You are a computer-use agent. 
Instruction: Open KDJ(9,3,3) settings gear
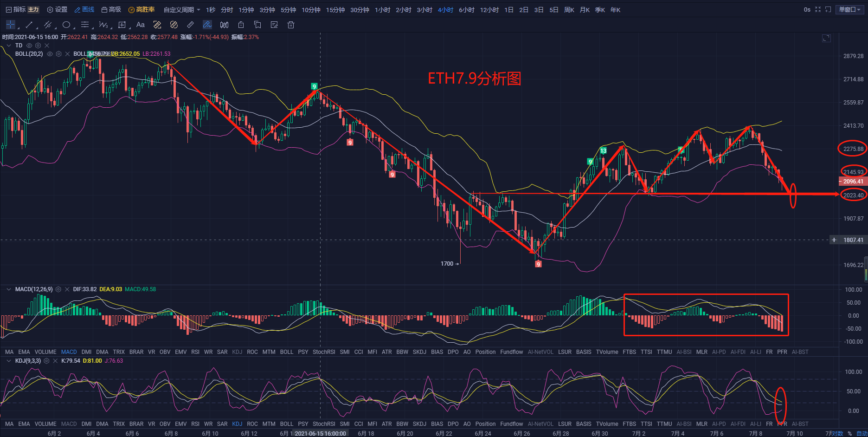coord(46,361)
